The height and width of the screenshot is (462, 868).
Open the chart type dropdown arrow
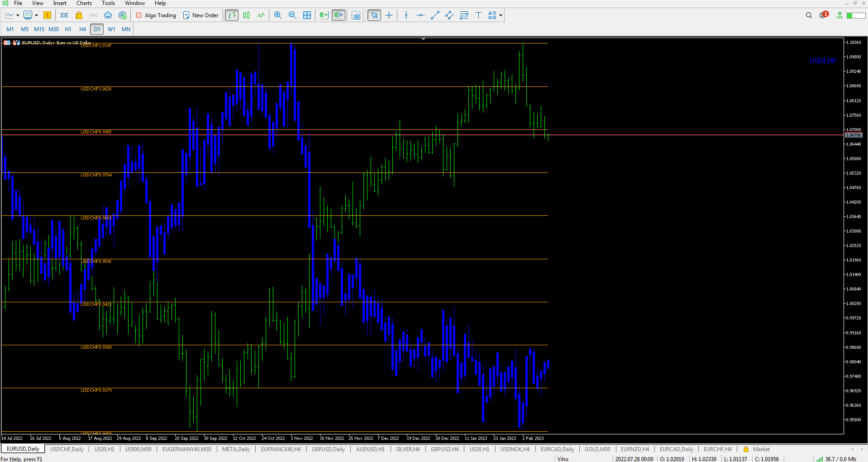(x=18, y=15)
